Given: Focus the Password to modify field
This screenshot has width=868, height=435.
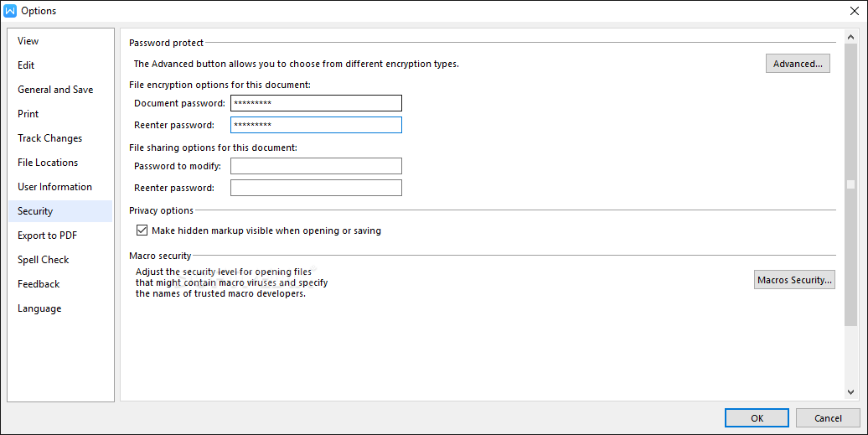Looking at the screenshot, I should pyautogui.click(x=316, y=166).
